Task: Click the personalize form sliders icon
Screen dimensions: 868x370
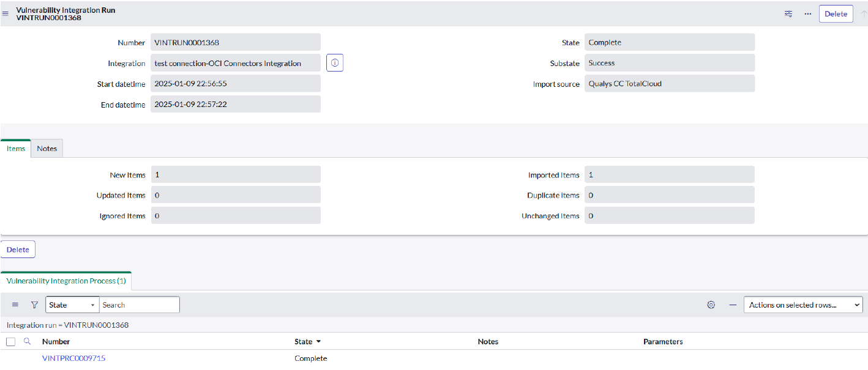Action: pyautogui.click(x=788, y=13)
